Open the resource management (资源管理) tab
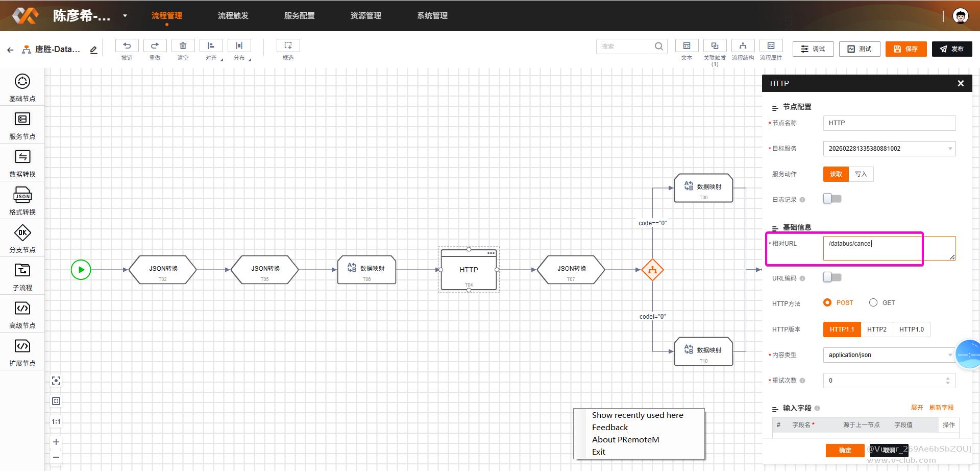Screen dimensions: 980x471 pyautogui.click(x=365, y=16)
